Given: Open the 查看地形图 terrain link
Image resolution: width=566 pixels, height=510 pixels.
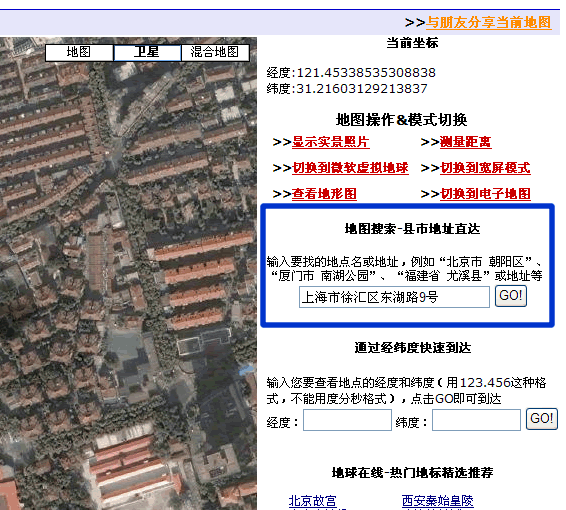Looking at the screenshot, I should (x=324, y=194).
